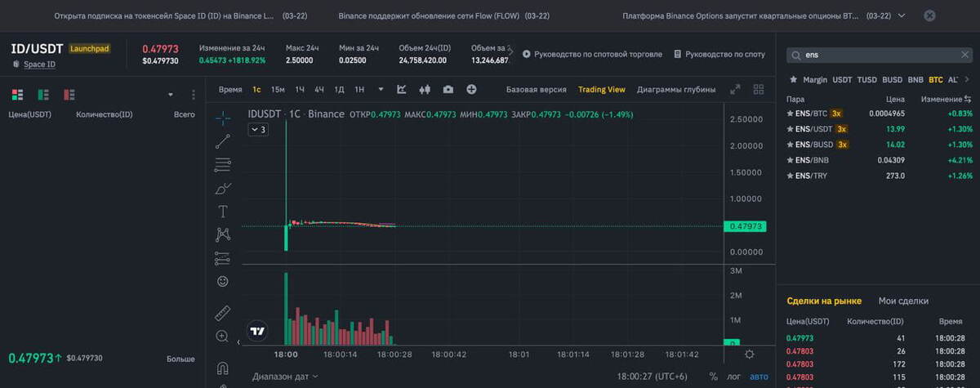Open the Space ID link
Image resolution: width=980 pixels, height=388 pixels.
pos(39,64)
